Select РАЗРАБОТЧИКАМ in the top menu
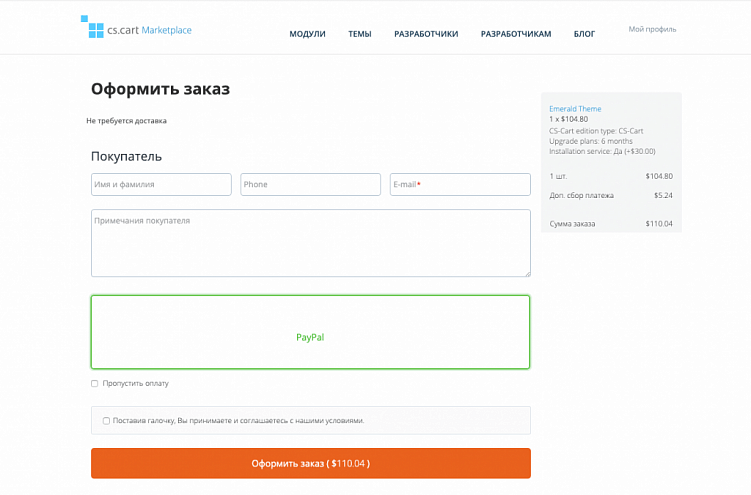This screenshot has height=495, width=751. tap(516, 34)
